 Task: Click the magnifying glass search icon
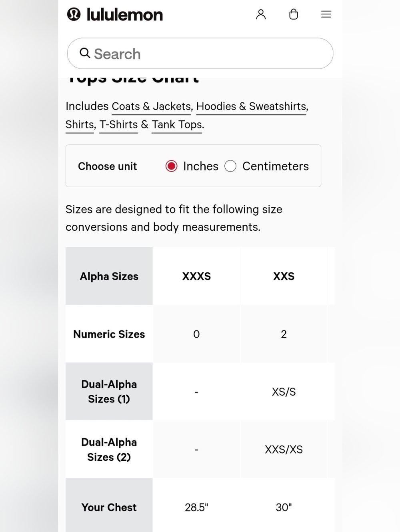85,53
